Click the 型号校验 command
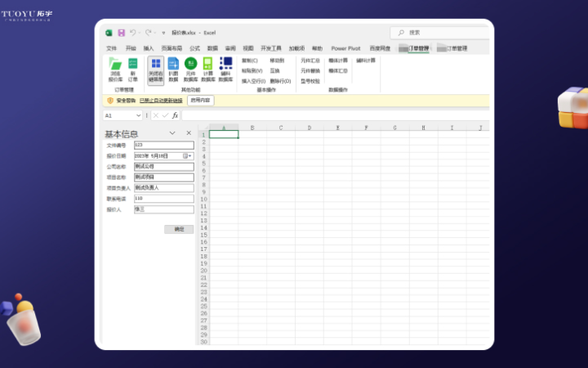The width and height of the screenshot is (588, 368). coord(310,81)
